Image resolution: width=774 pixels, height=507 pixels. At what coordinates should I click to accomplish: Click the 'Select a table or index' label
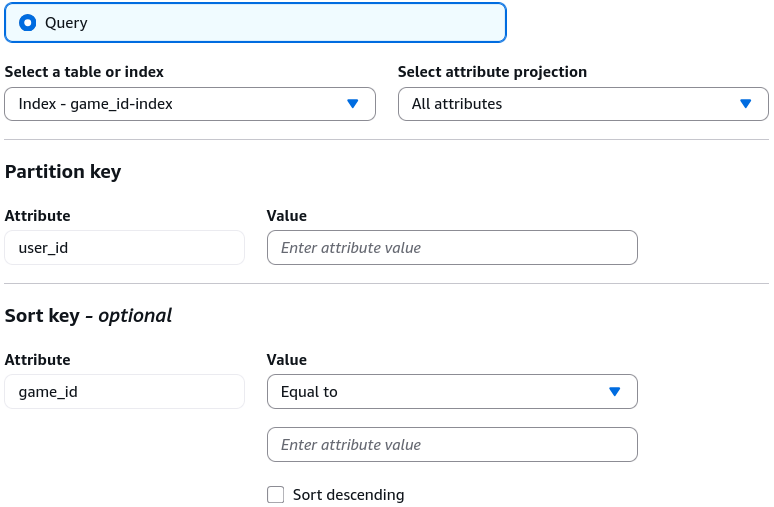click(84, 72)
